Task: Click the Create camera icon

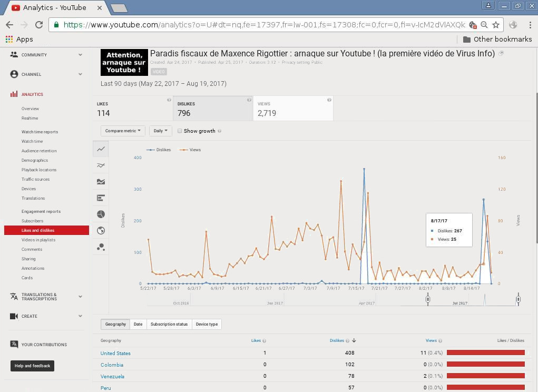Action: [14, 316]
